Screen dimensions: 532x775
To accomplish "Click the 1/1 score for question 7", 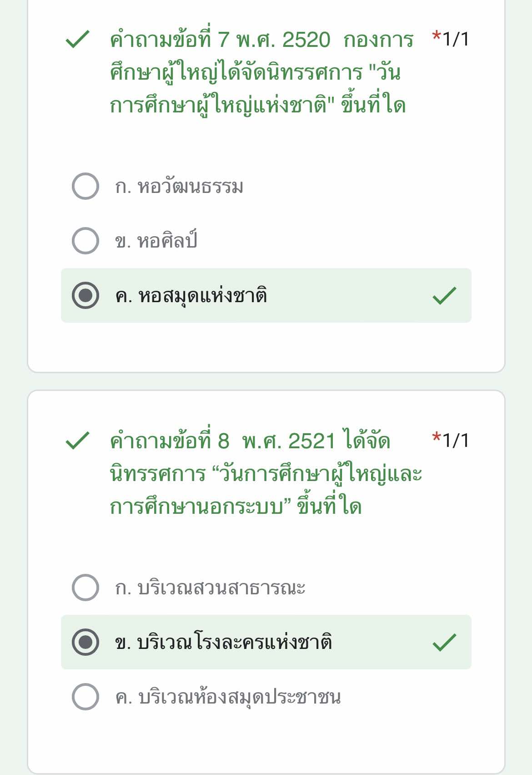I will (x=456, y=39).
